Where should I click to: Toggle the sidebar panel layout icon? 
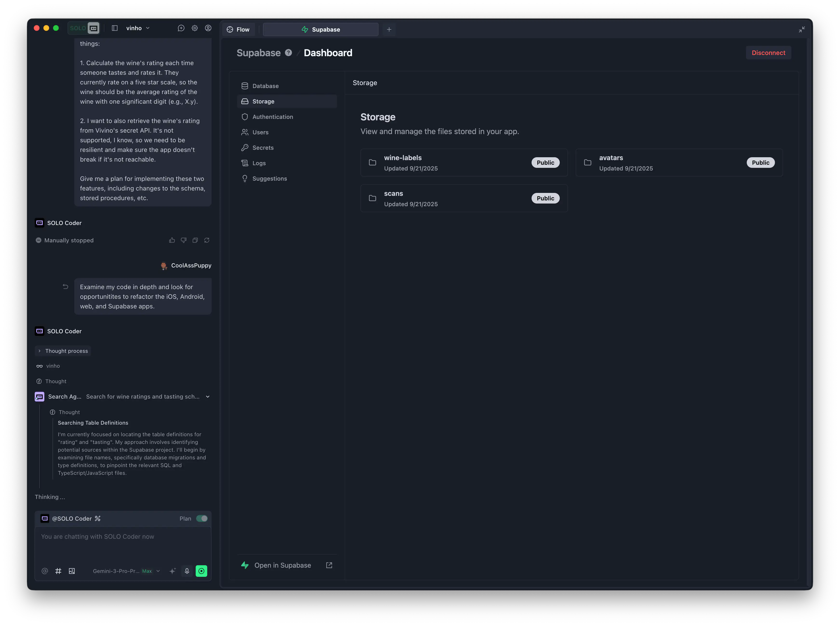click(115, 28)
